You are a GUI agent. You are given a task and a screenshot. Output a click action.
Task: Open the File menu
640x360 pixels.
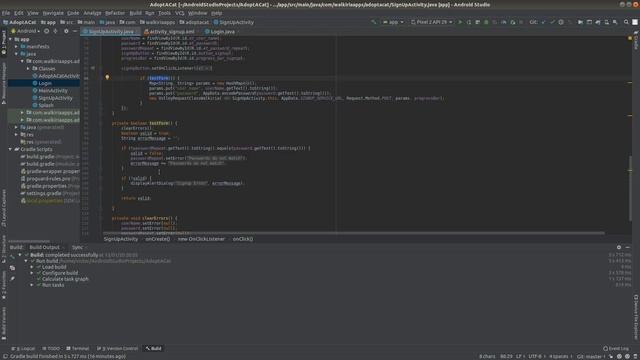pyautogui.click(x=6, y=13)
